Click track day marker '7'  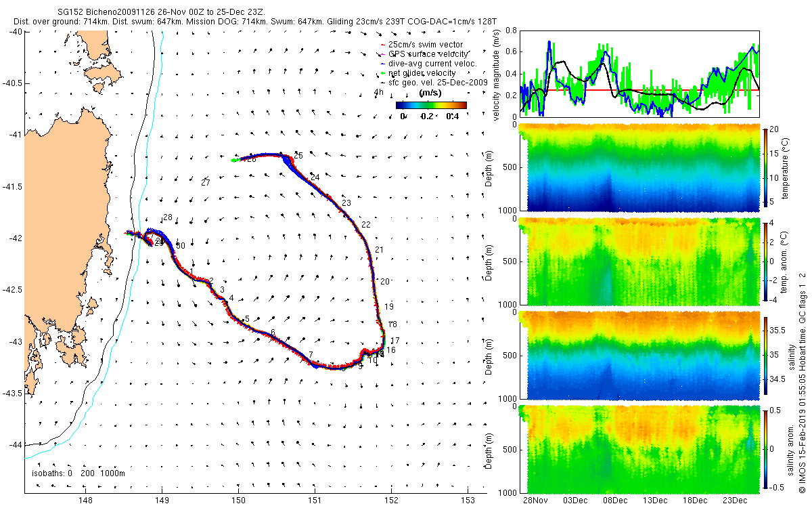[x=311, y=354]
